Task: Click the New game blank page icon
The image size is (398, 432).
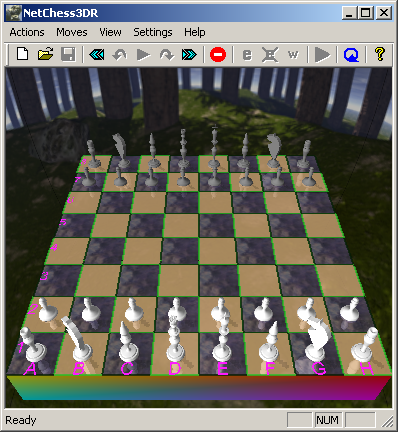Action: pyautogui.click(x=22, y=54)
